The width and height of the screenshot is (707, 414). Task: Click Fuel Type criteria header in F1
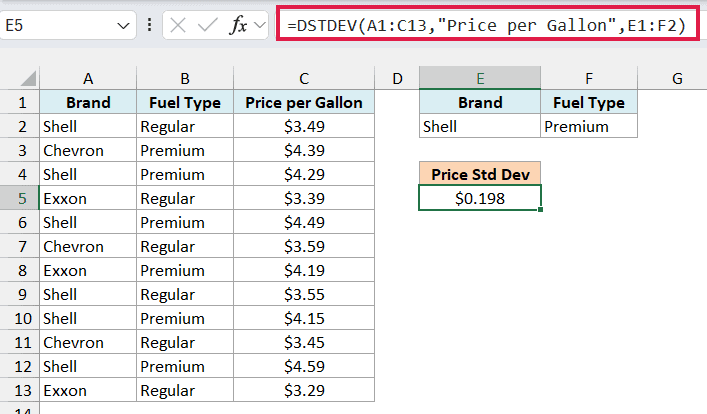(589, 102)
